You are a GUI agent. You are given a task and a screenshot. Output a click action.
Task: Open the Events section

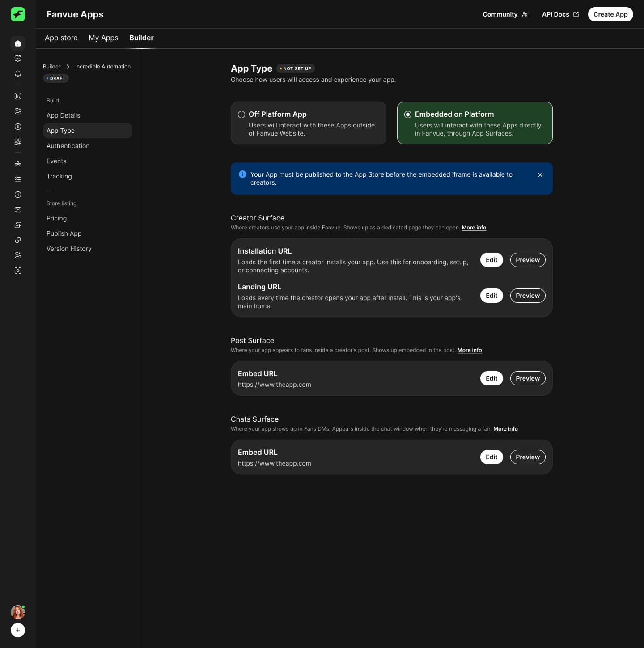[x=88, y=161]
